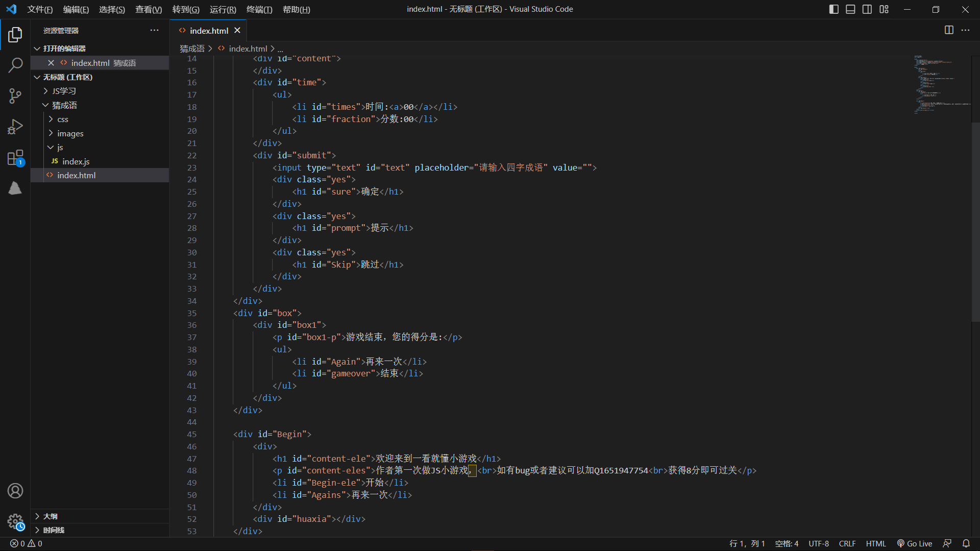Click 猜成语 in the breadcrumb path
The height and width of the screenshot is (551, 980).
point(192,49)
